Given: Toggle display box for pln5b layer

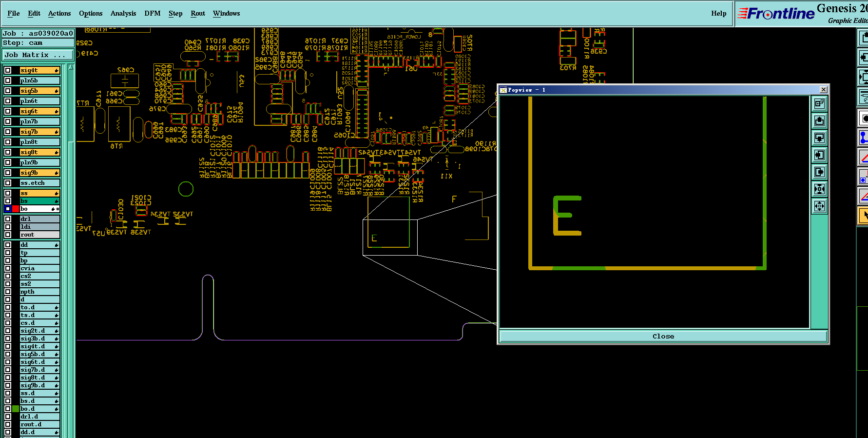Looking at the screenshot, I should coord(8,80).
